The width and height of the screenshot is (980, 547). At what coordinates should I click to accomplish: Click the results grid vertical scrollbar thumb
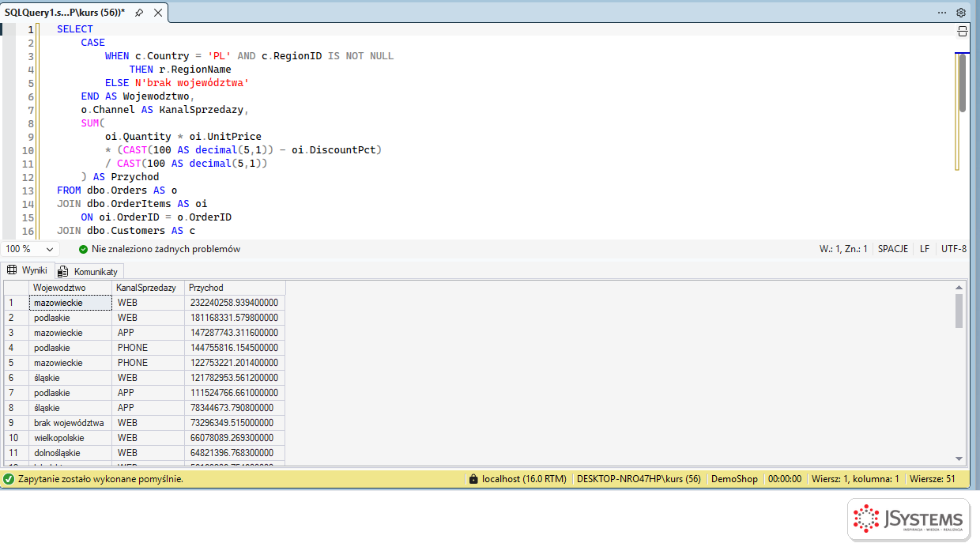959,311
